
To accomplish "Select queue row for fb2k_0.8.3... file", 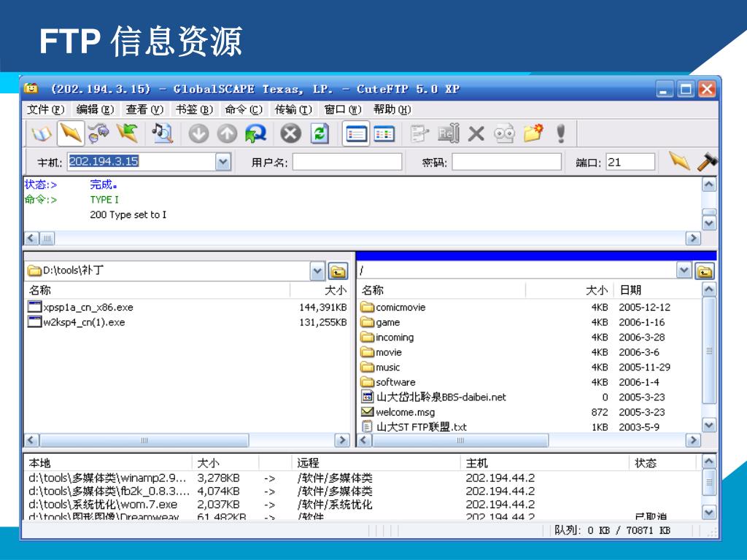I will [x=364, y=491].
